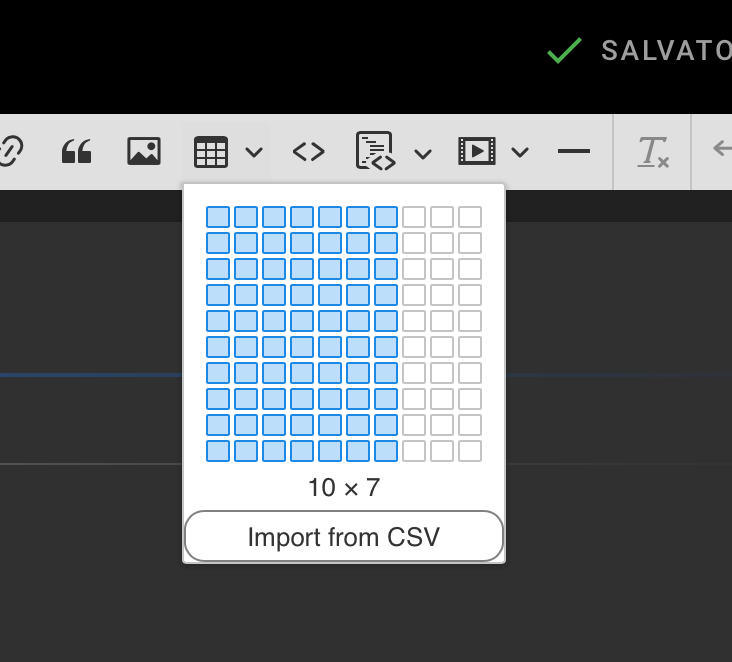The width and height of the screenshot is (732, 662).
Task: Click the green saved checkmark icon
Action: tap(564, 50)
